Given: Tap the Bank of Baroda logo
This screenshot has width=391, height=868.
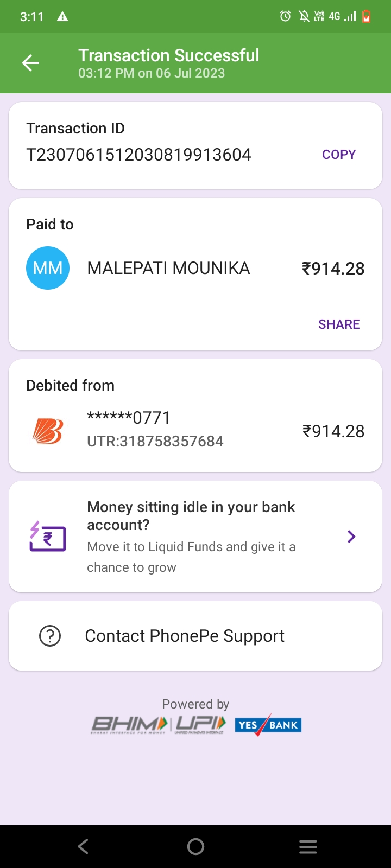Looking at the screenshot, I should [48, 431].
